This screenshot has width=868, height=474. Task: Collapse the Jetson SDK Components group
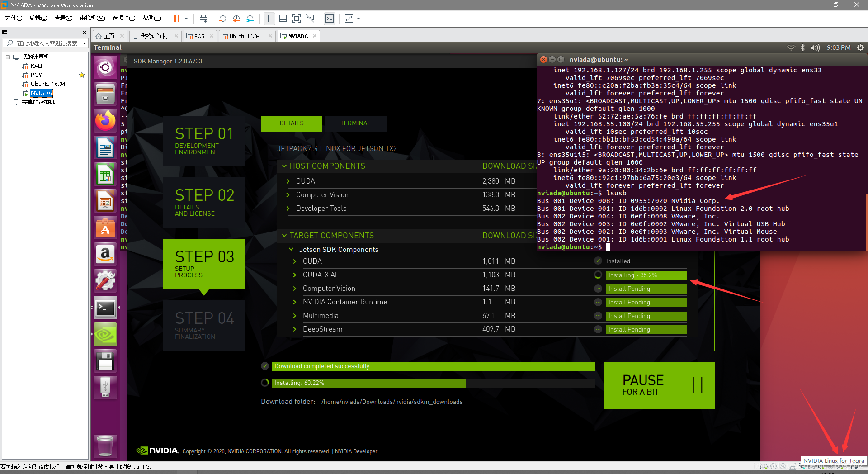pos(292,249)
